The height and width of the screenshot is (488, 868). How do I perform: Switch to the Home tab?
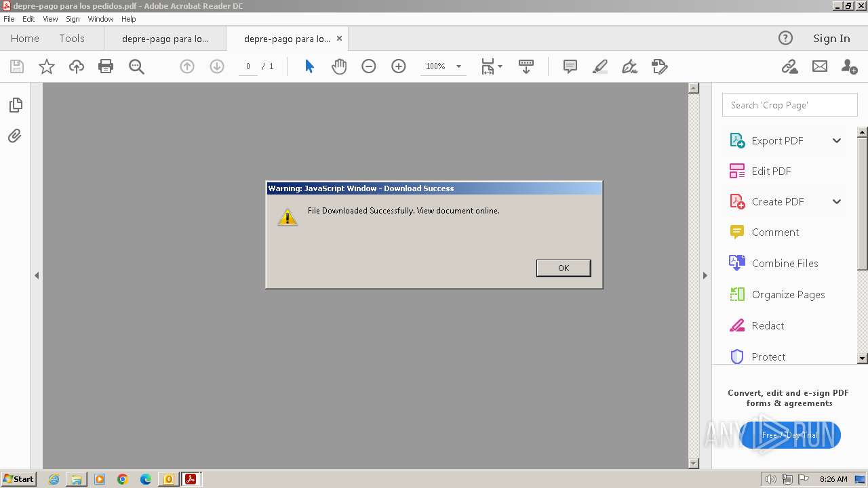tap(25, 38)
